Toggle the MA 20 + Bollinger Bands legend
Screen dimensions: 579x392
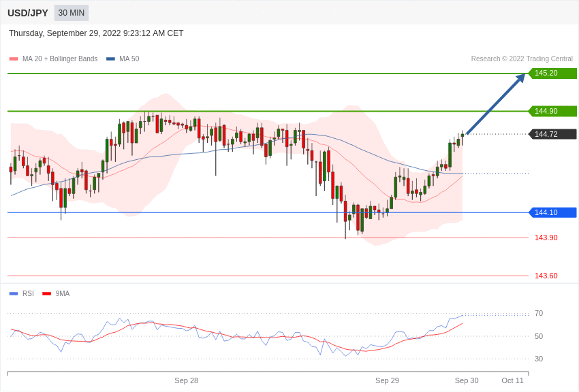click(53, 59)
